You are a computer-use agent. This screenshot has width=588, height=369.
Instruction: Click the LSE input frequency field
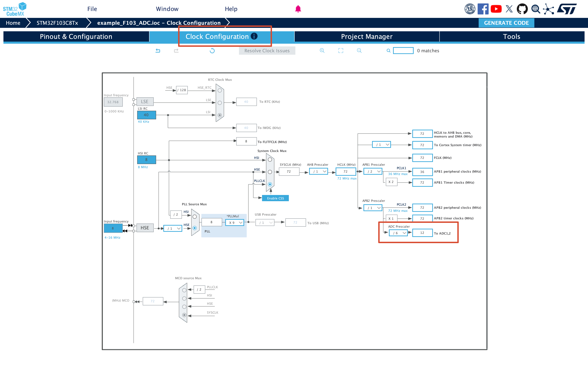point(113,102)
